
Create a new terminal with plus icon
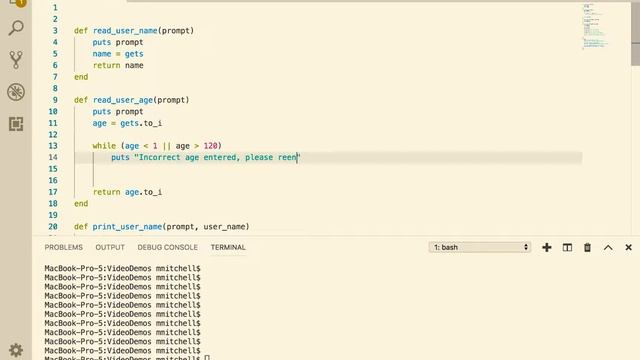coord(547,247)
